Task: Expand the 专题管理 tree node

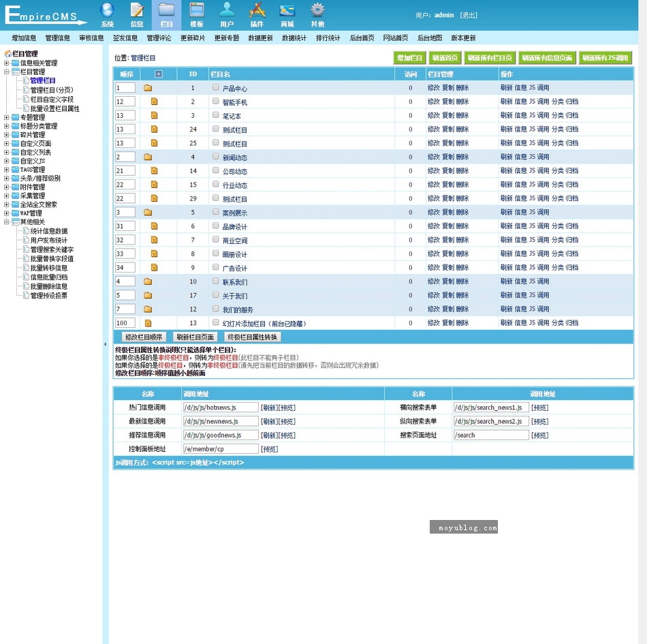Action: click(6, 118)
